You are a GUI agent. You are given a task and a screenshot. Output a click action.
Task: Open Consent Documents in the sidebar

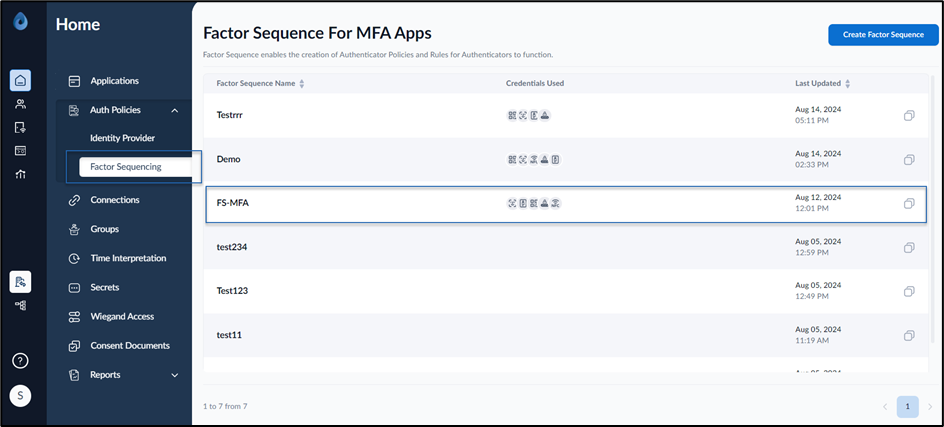[130, 346]
